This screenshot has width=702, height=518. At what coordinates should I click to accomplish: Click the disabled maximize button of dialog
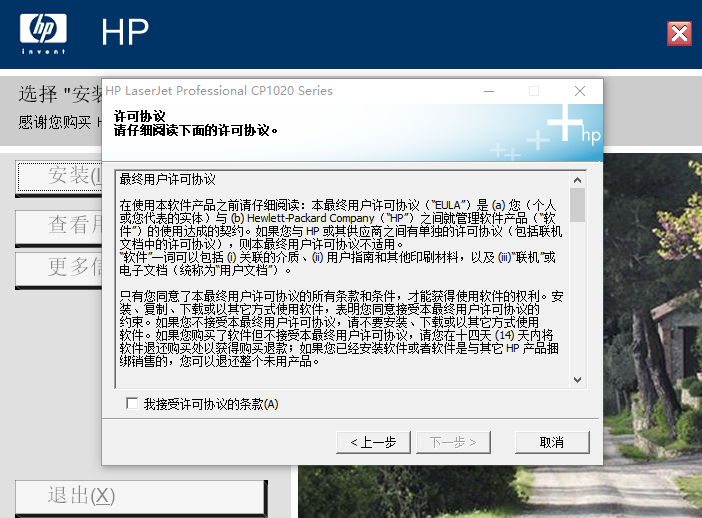tap(534, 91)
